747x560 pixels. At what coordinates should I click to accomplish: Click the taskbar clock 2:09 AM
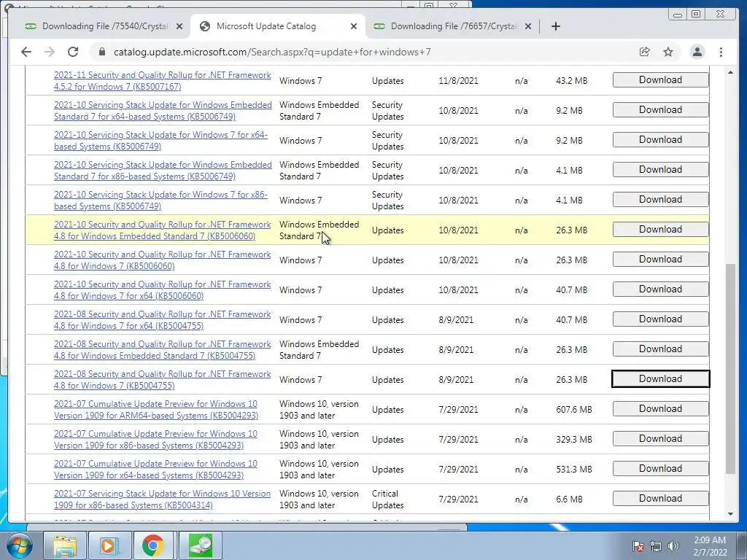click(710, 546)
